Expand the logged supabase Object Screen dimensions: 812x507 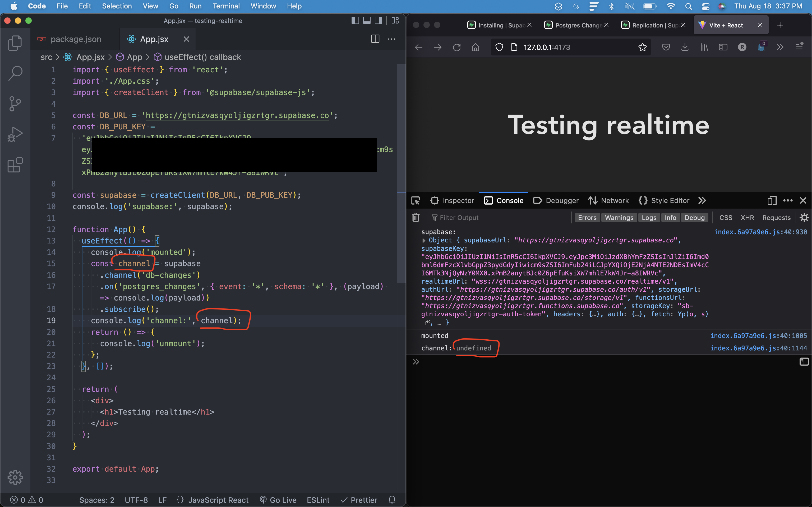click(x=424, y=240)
